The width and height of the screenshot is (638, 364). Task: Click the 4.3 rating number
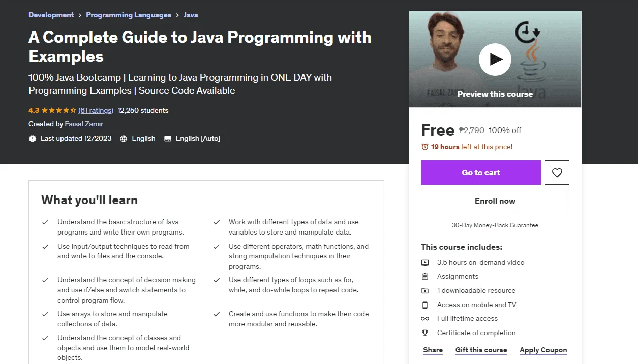pos(34,110)
